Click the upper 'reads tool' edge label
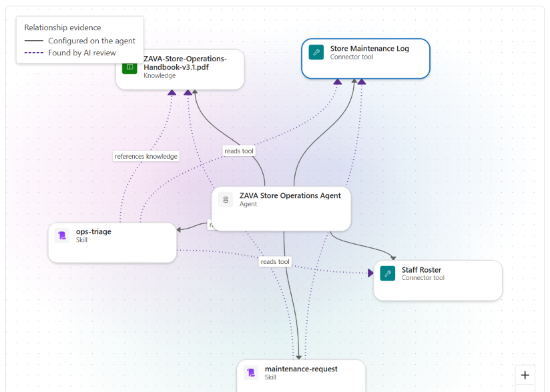550x392 pixels. click(239, 151)
